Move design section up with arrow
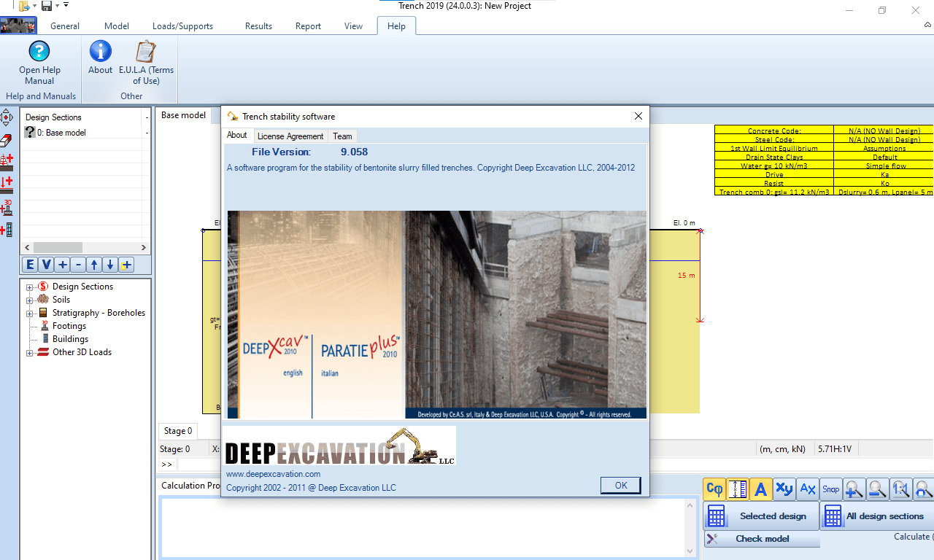This screenshot has width=934, height=560. [94, 265]
